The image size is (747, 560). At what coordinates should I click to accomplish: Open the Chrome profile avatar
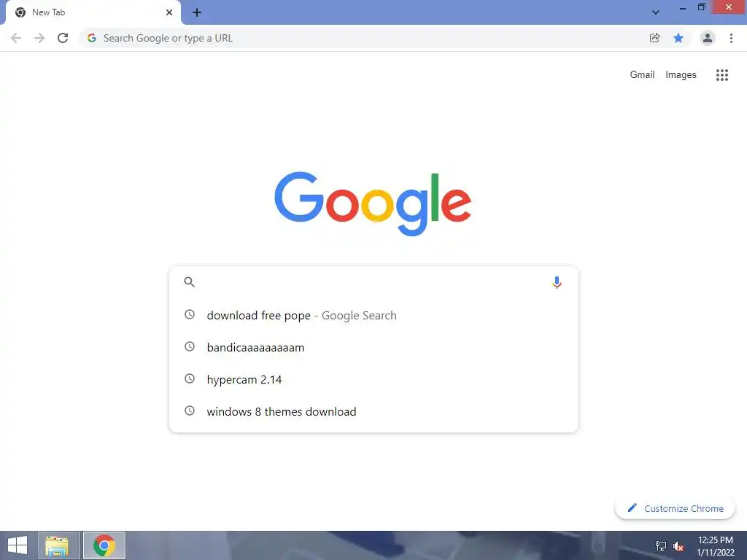tap(708, 38)
